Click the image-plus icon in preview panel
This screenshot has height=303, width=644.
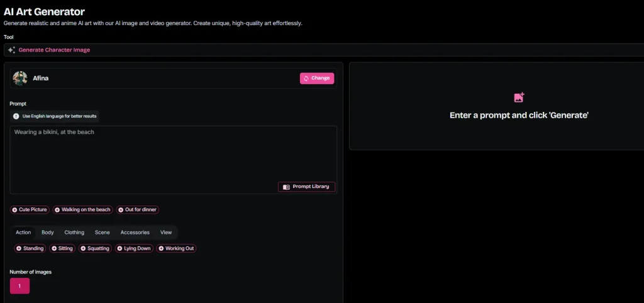519,97
